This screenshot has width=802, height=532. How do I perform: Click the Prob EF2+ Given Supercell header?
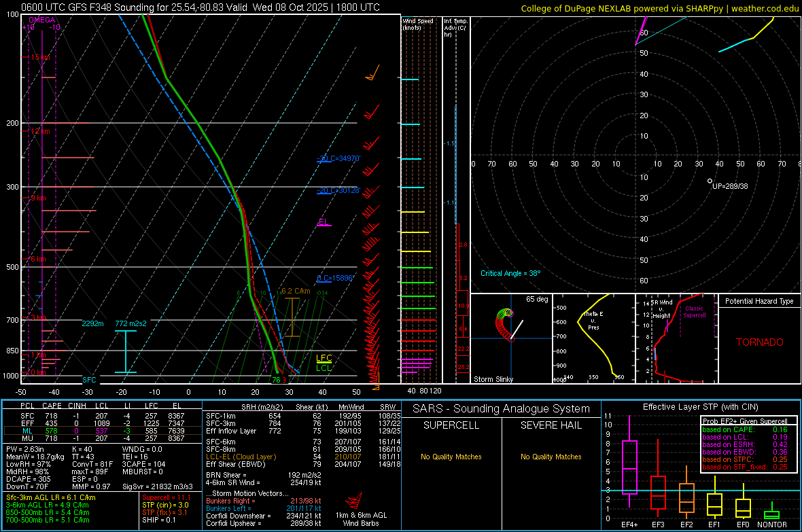point(745,421)
